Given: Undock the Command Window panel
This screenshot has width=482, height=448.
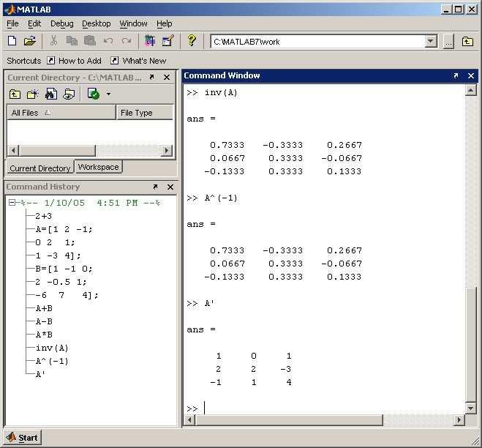Looking at the screenshot, I should tap(456, 75).
